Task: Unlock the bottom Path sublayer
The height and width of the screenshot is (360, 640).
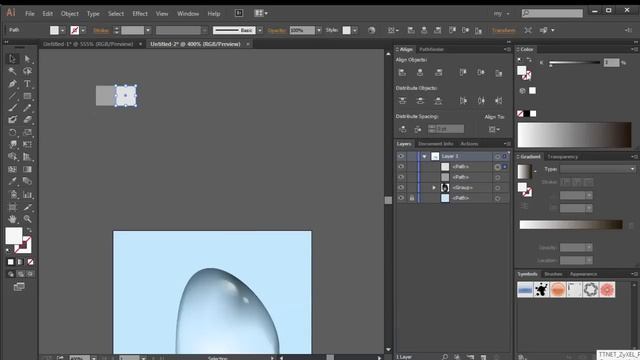Action: 412,198
